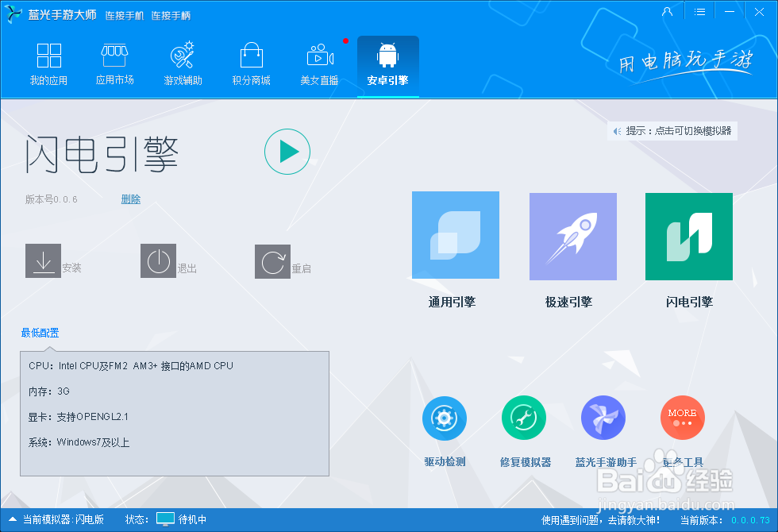778x532 pixels.
Task: Click the 系统：Windows7及以上 line
Action: tap(79, 442)
